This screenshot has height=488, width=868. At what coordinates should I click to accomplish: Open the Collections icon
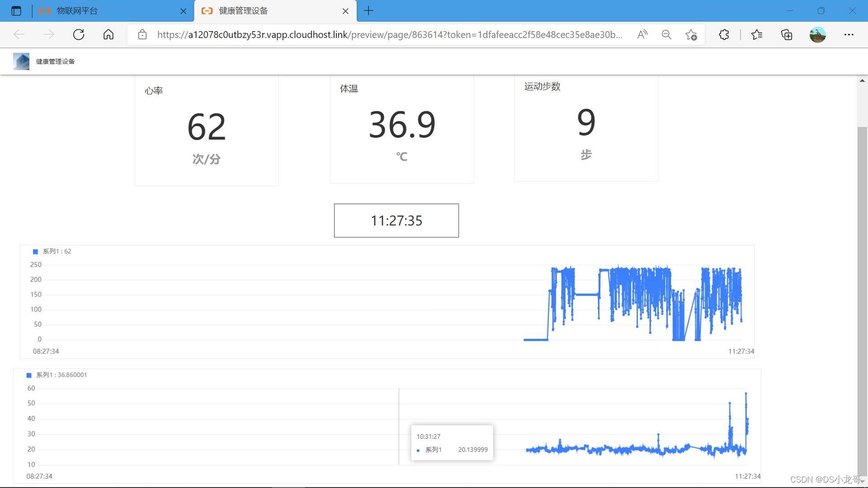(x=787, y=35)
